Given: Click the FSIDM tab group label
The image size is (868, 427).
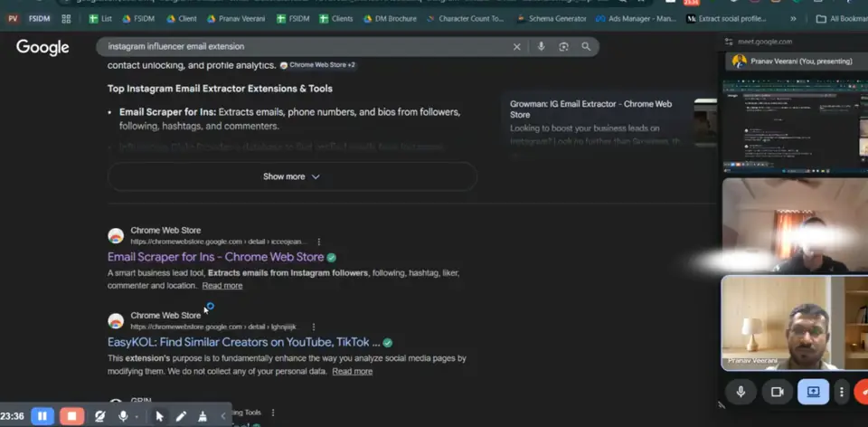Looking at the screenshot, I should point(39,19).
